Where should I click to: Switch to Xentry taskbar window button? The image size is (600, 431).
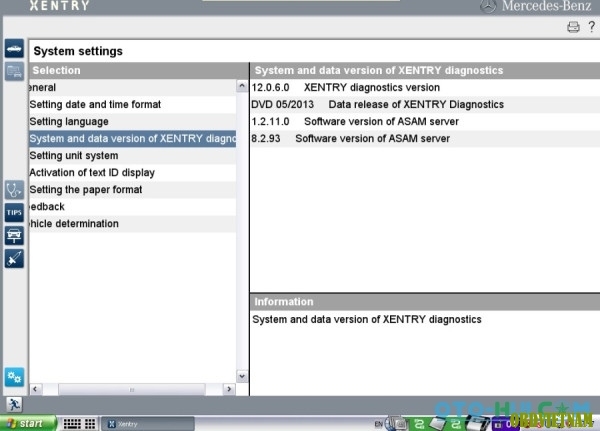[148, 424]
